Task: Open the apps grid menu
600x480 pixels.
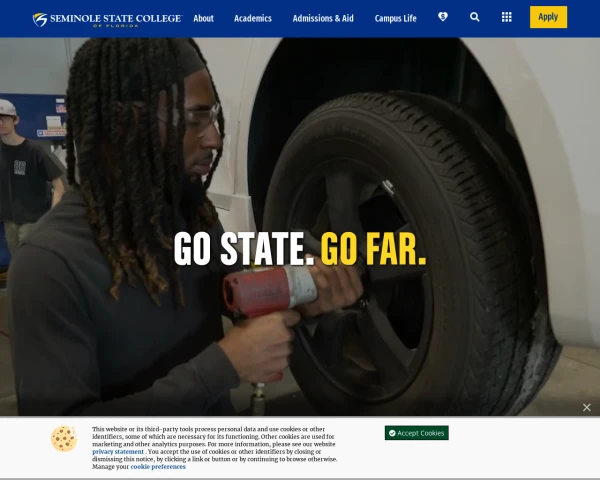Action: (506, 17)
